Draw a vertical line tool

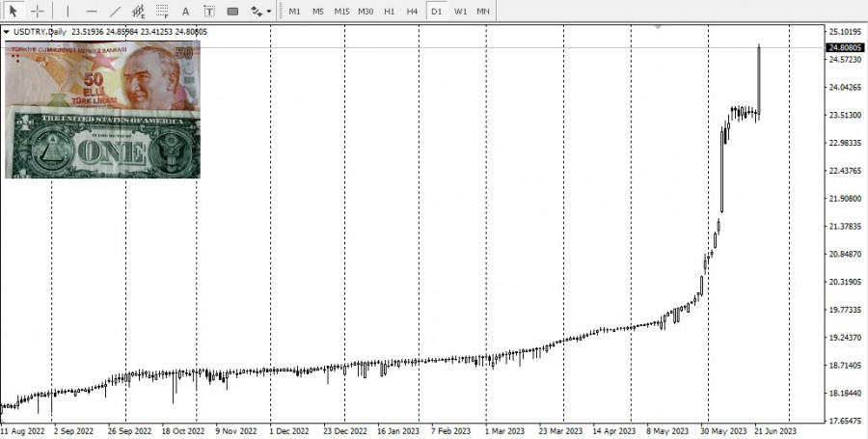(x=68, y=11)
